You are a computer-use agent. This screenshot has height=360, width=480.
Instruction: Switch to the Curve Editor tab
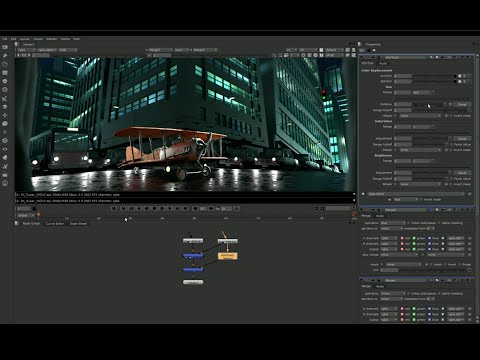point(55,224)
